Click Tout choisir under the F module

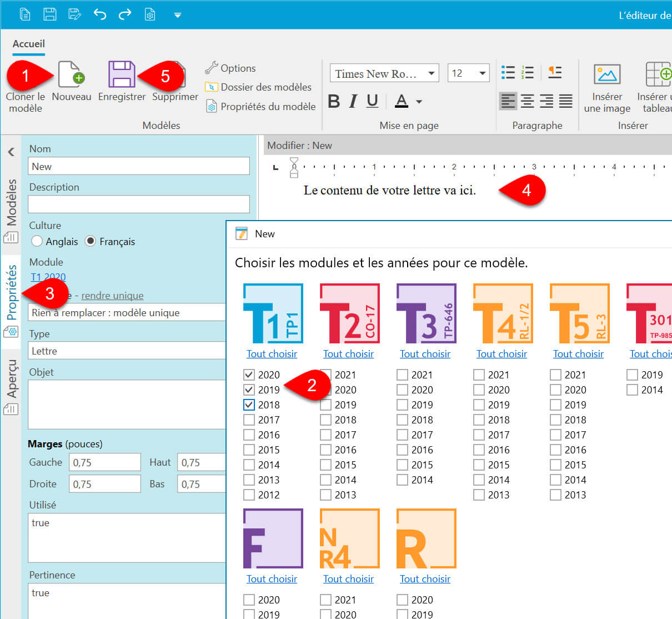[272, 578]
